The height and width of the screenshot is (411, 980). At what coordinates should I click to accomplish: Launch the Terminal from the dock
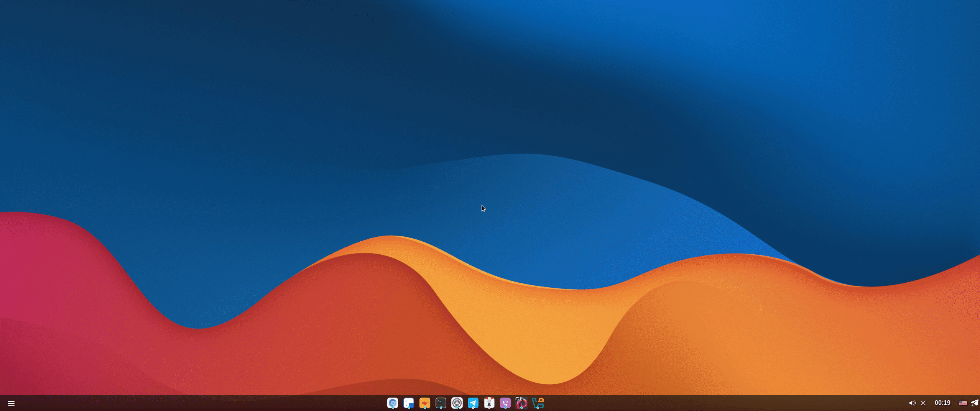[x=441, y=403]
